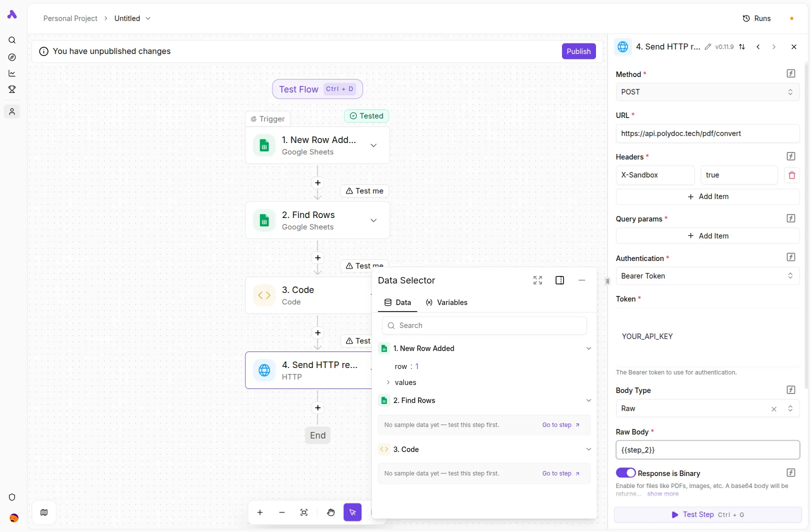
Task: Open Personal Project breadcrumb
Action: click(70, 18)
